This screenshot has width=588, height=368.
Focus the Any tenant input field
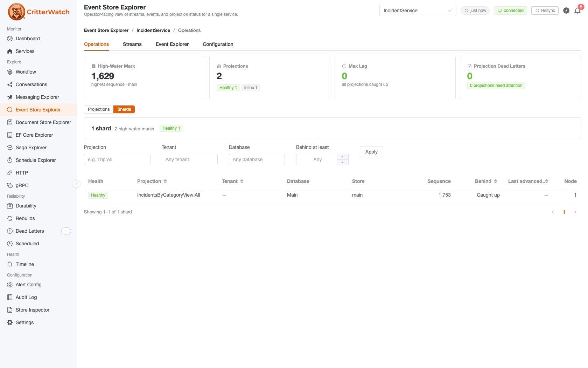point(190,159)
